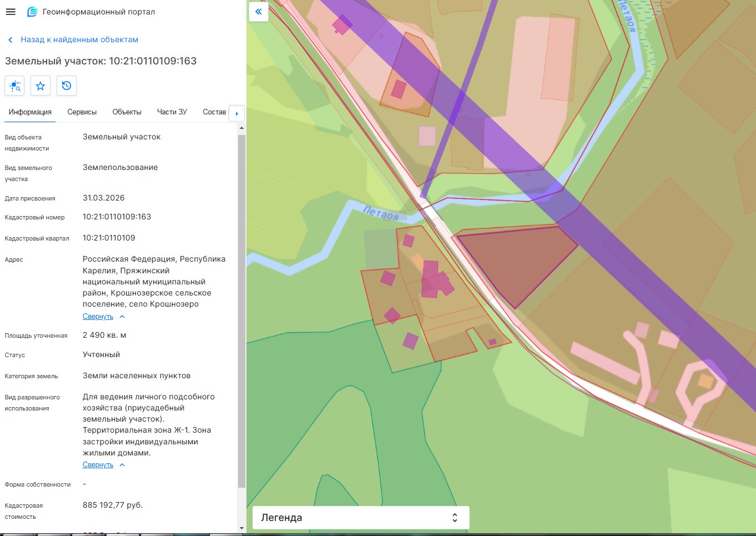Switch to the Объекты tab
The width and height of the screenshot is (756, 536).
(x=127, y=112)
